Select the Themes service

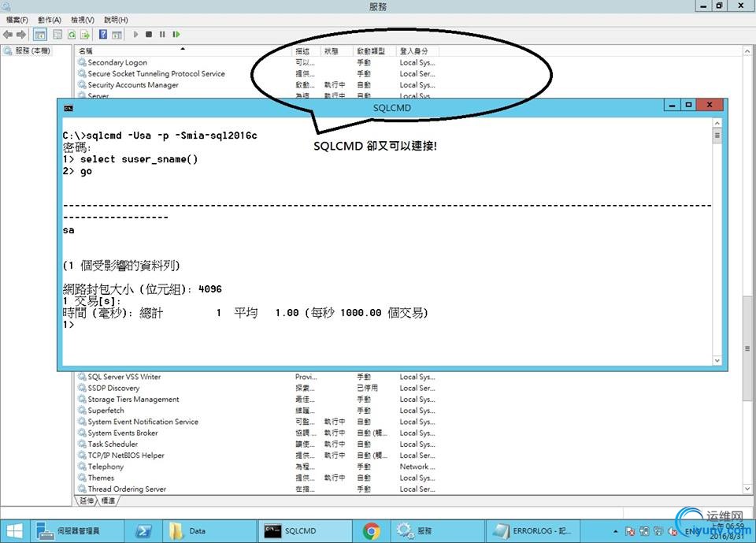point(101,478)
